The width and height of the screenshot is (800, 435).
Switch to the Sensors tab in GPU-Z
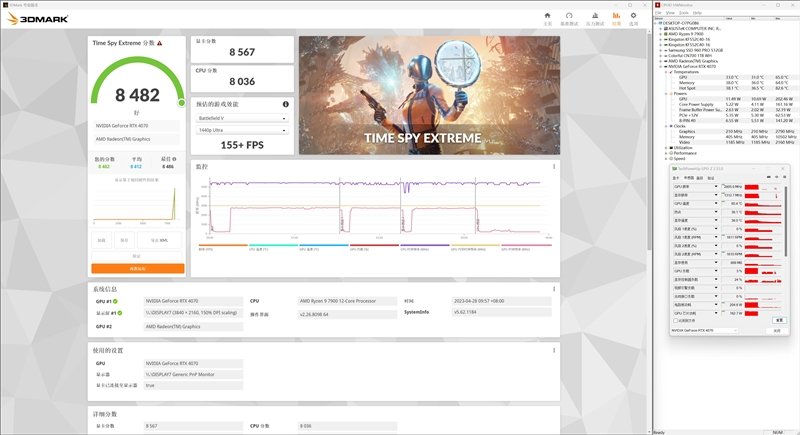688,178
